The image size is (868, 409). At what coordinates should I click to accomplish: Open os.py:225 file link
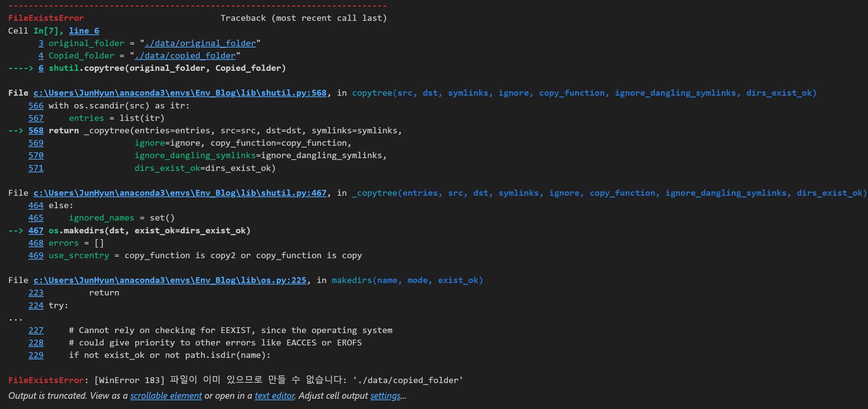click(x=170, y=280)
